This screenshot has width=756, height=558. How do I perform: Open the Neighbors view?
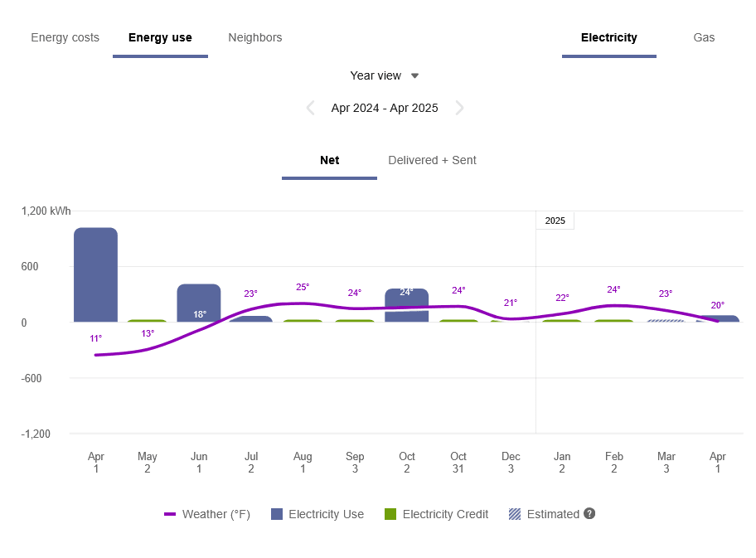tap(254, 37)
